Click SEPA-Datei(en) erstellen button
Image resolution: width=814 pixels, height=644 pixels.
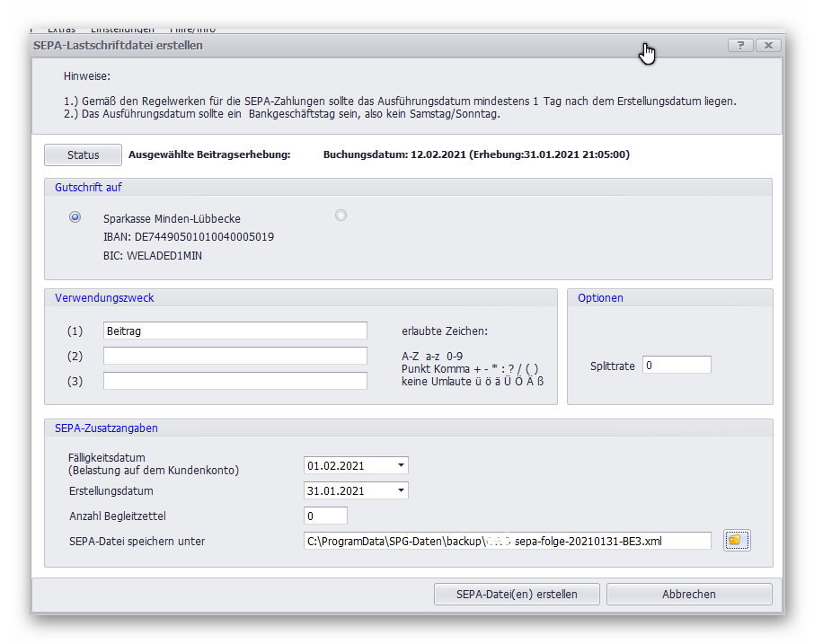click(517, 594)
